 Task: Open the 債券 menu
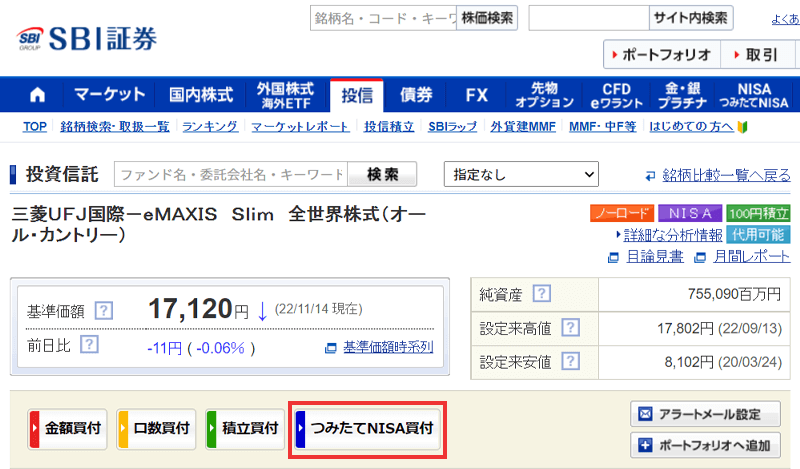click(x=416, y=95)
